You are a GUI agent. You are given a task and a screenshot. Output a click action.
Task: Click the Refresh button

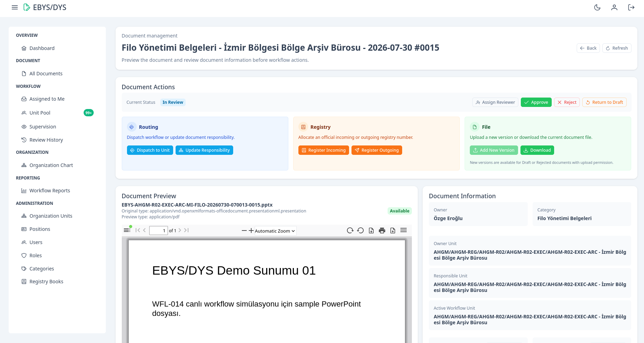tap(617, 48)
